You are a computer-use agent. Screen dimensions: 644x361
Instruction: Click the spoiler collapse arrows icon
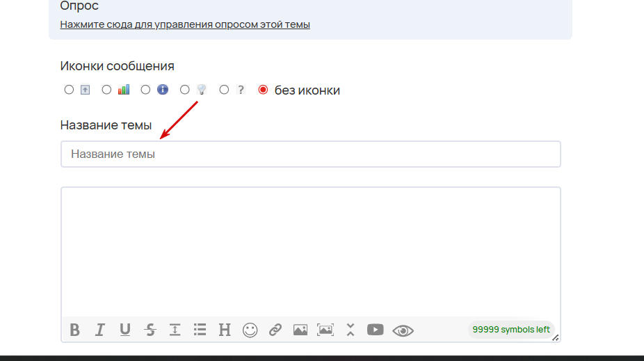coord(351,330)
